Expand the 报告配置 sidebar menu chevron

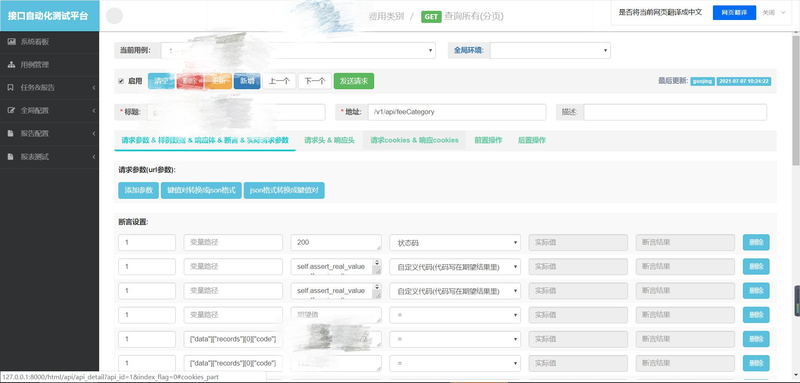pos(94,134)
